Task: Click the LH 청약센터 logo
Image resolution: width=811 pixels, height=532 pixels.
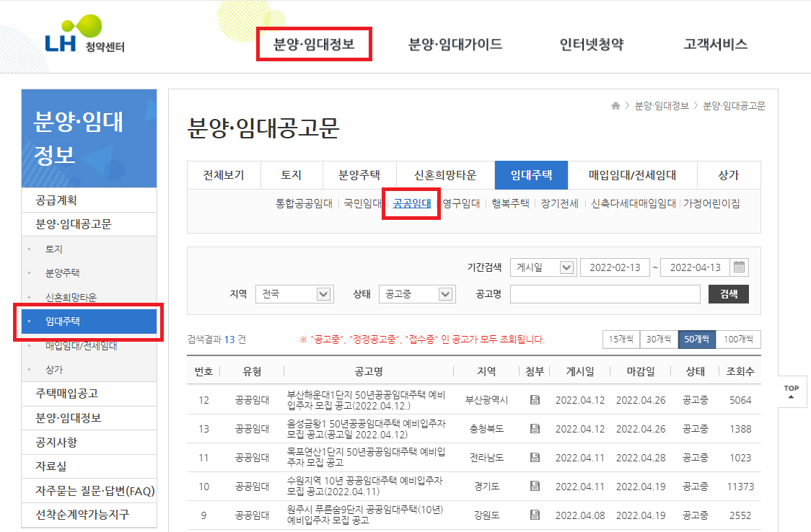Action: 85,35
